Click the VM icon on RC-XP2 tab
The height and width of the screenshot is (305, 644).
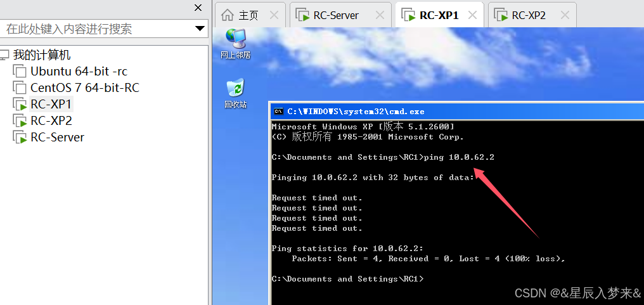tap(501, 15)
